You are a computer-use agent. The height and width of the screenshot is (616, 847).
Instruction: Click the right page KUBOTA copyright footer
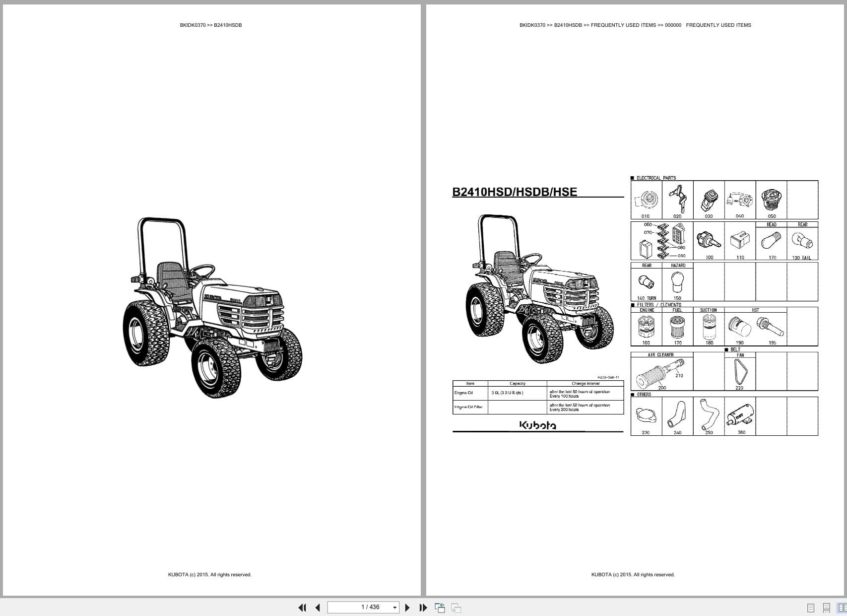[633, 575]
